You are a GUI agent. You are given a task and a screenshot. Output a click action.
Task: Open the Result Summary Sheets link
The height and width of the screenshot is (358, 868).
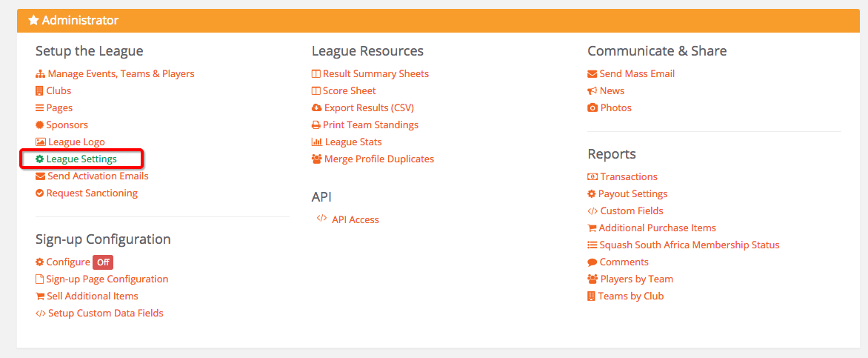(x=376, y=73)
